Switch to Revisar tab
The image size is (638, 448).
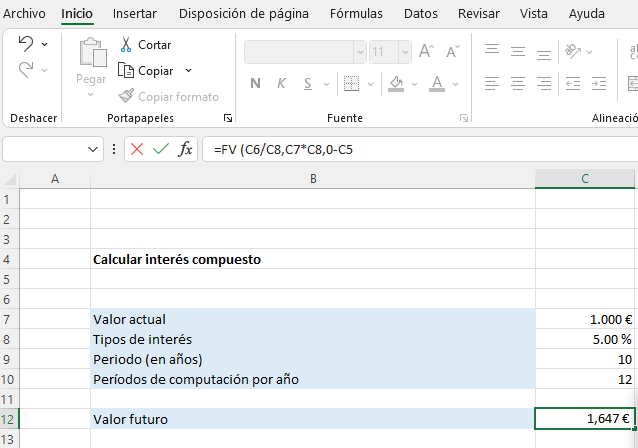tap(478, 13)
